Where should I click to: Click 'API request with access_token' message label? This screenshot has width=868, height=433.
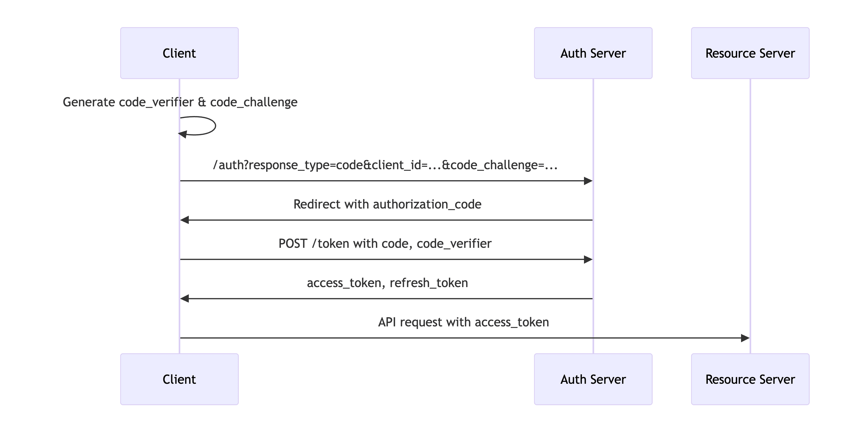pyautogui.click(x=463, y=322)
